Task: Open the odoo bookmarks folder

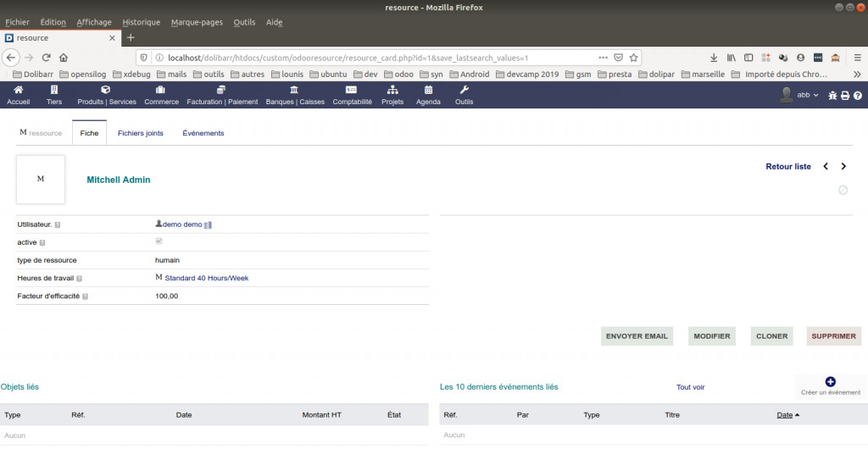Action: pos(398,75)
